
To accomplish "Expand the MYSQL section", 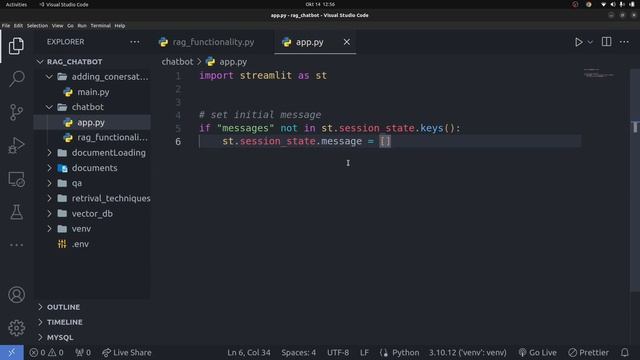I will pos(92,338).
